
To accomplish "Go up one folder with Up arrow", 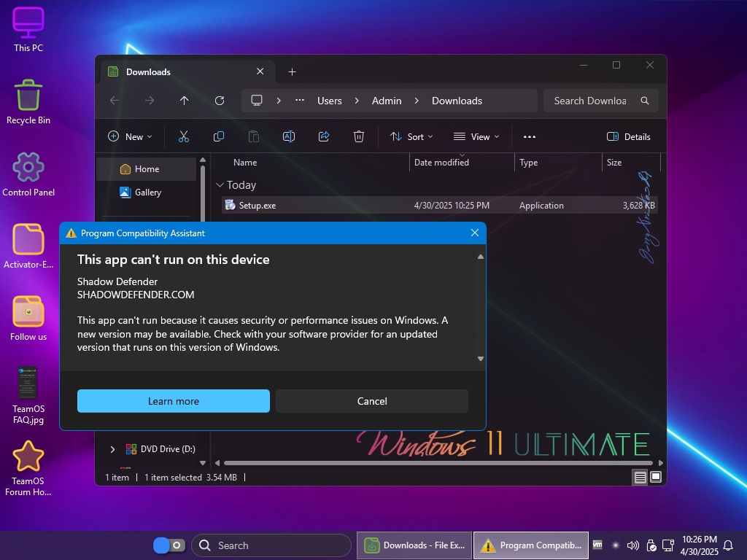I will point(184,101).
